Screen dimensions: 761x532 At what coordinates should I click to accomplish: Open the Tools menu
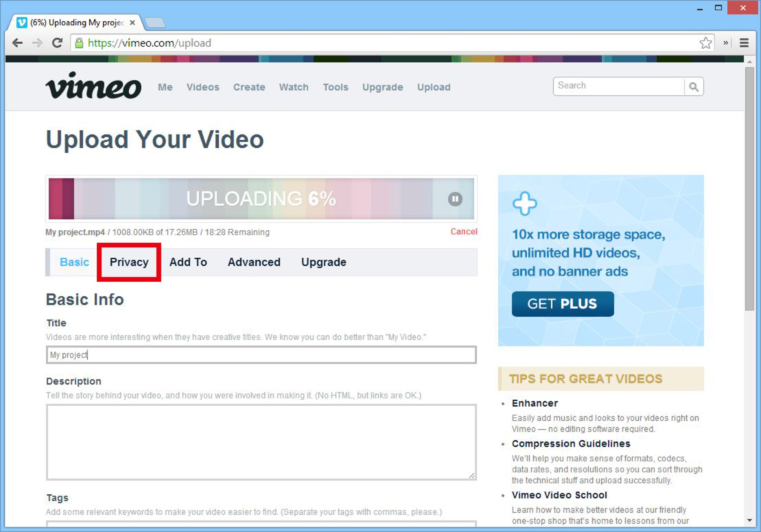336,87
